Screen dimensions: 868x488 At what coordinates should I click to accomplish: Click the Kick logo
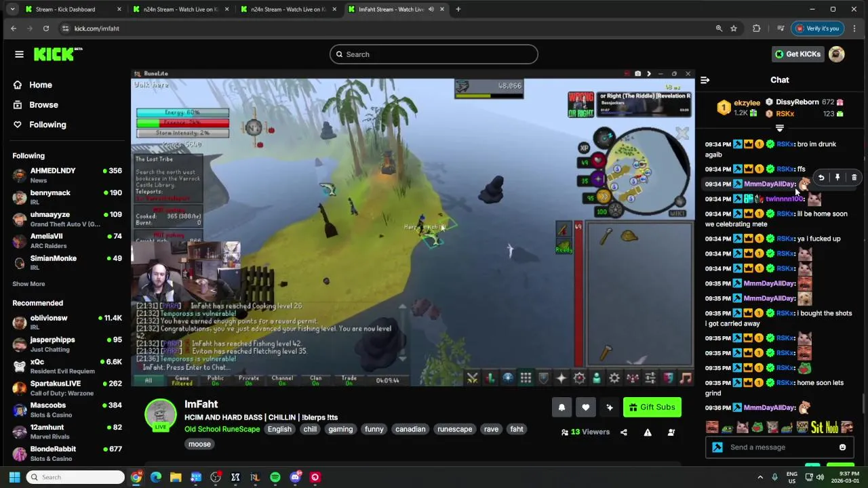point(58,54)
